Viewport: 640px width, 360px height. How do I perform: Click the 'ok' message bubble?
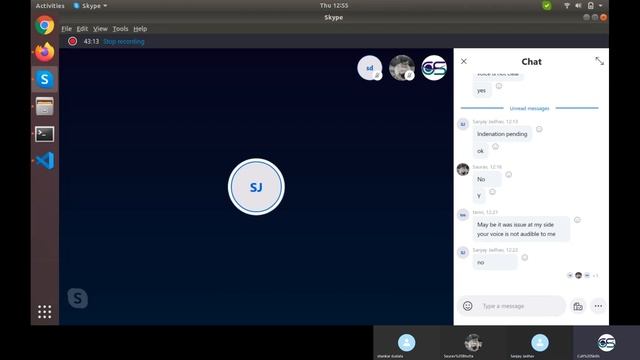(480, 151)
